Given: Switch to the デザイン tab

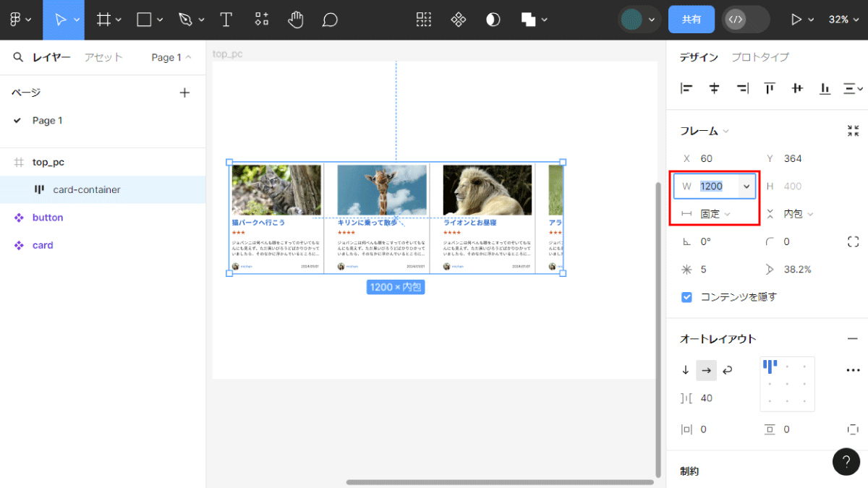Looking at the screenshot, I should 699,57.
